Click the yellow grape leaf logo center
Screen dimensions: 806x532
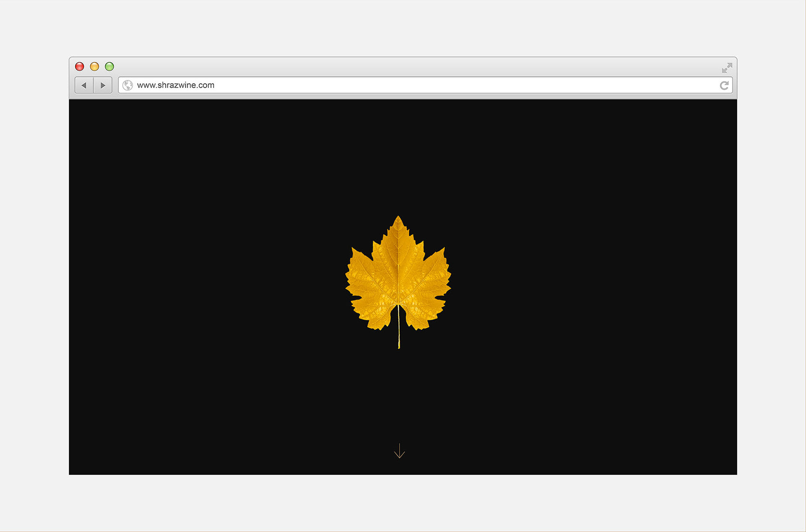tap(398, 277)
